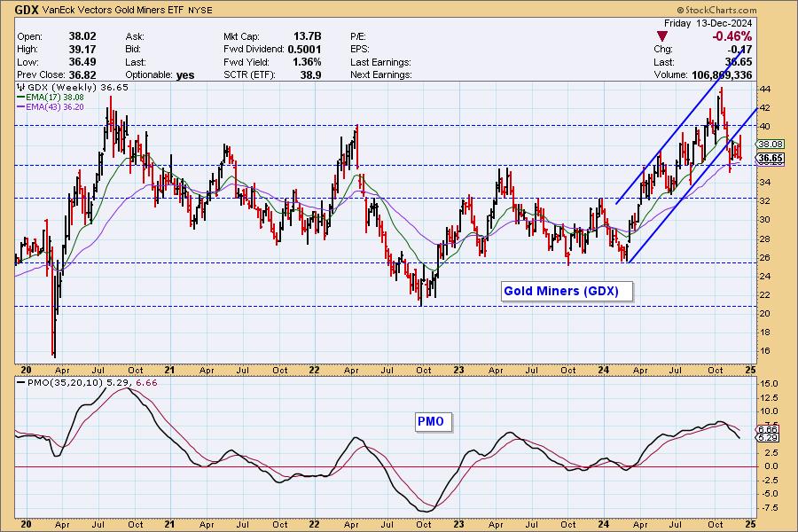
Task: Click the 22 year label on price axis
Action: (314, 370)
